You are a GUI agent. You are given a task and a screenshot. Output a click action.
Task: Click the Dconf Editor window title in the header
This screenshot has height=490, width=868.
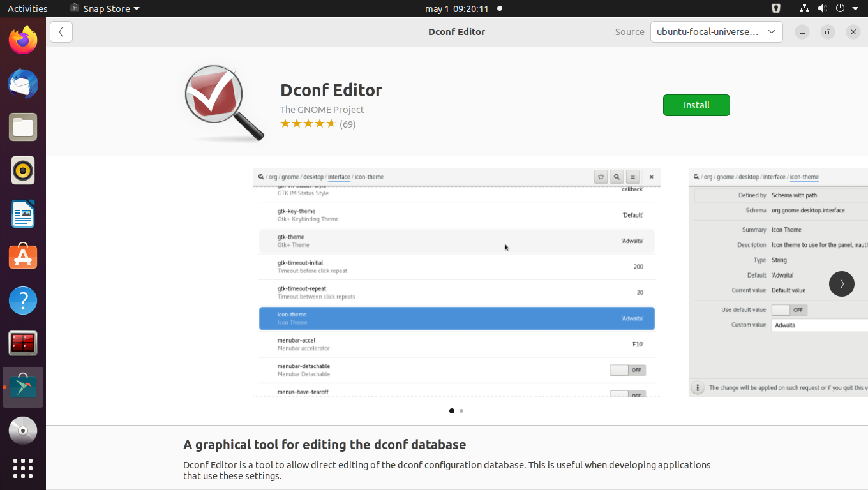click(457, 32)
